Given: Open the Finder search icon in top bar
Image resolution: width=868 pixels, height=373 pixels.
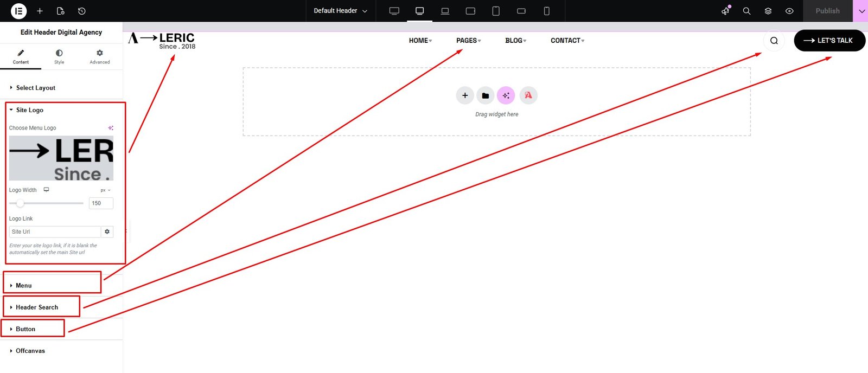Looking at the screenshot, I should coord(746,11).
